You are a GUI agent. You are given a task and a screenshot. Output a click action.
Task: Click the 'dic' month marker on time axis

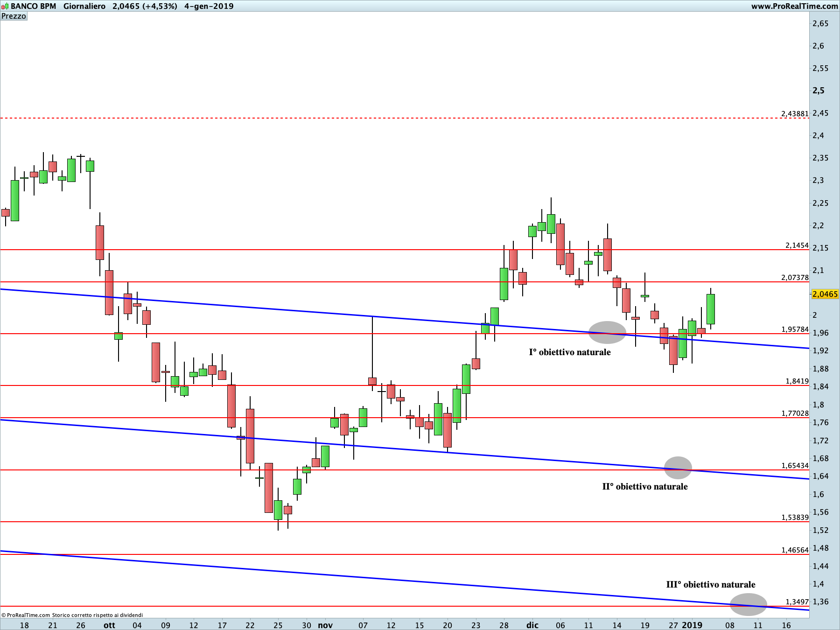click(532, 625)
